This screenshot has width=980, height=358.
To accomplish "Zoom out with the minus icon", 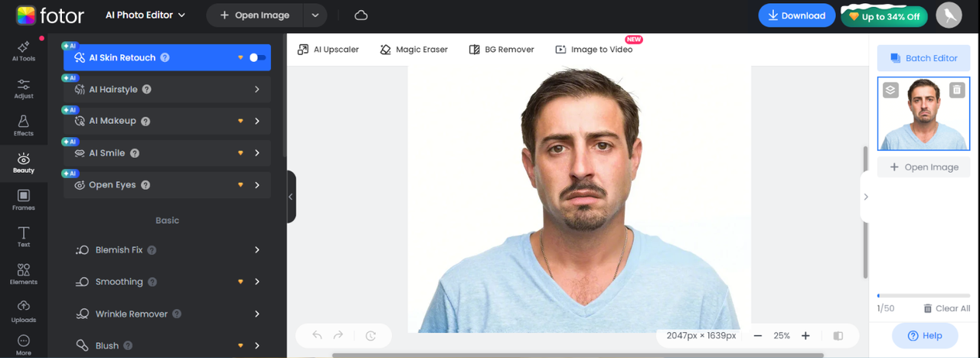I will (757, 335).
